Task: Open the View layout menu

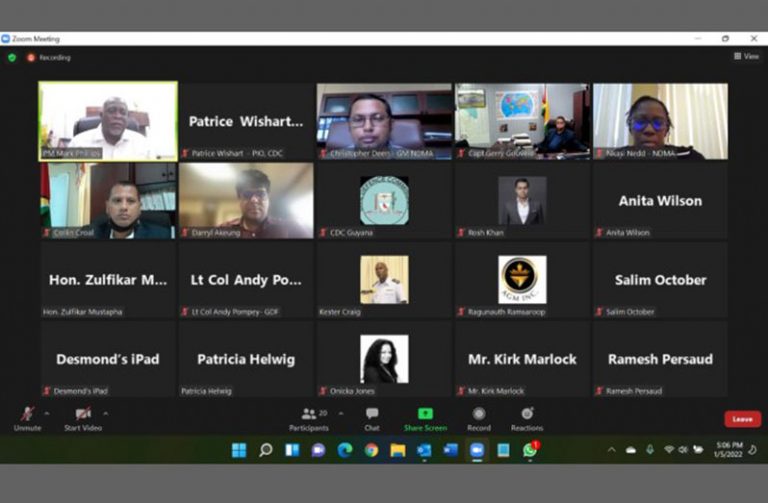Action: click(746, 56)
